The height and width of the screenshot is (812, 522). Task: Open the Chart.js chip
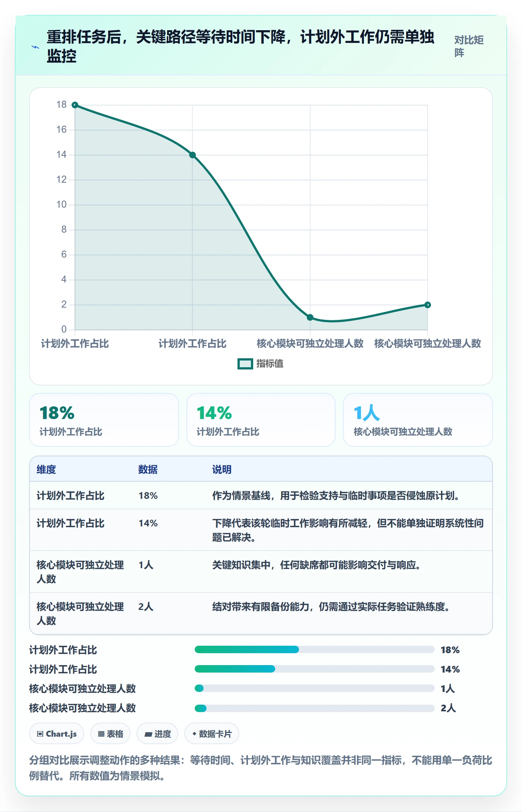click(57, 734)
